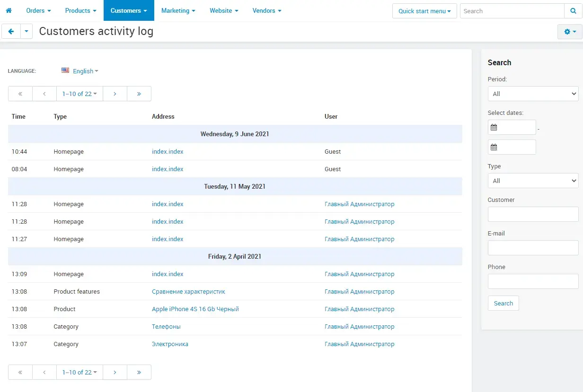
Task: Open the Vendors menu
Action: [266, 10]
